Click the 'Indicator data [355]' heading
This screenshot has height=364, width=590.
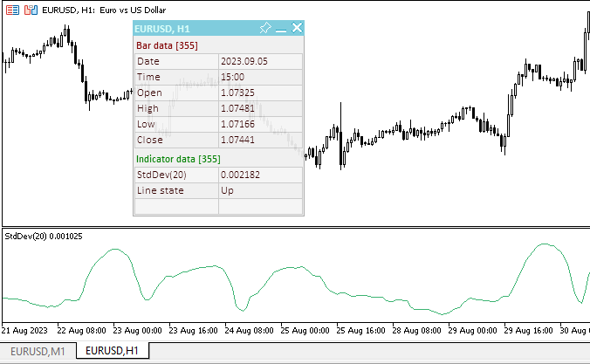pyautogui.click(x=178, y=159)
